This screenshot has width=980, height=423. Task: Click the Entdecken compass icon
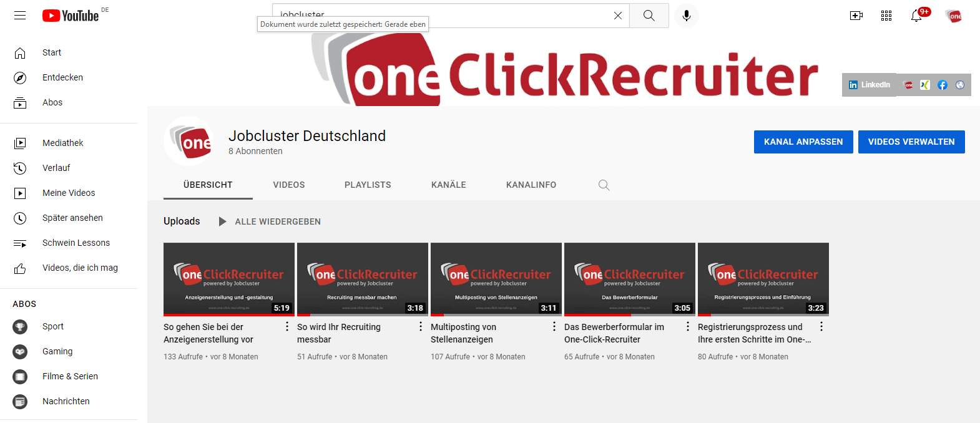[20, 77]
